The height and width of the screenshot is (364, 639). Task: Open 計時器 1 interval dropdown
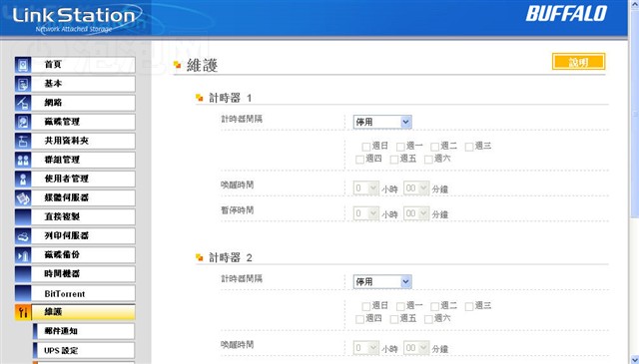coord(382,122)
